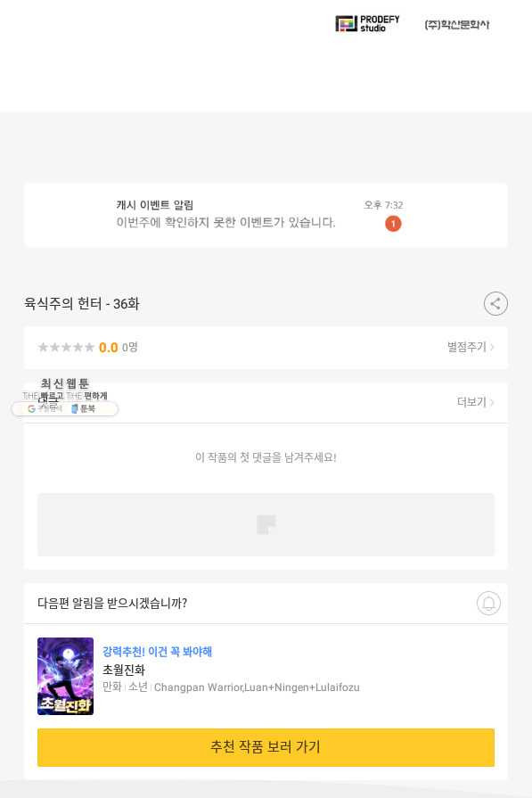The width and height of the screenshot is (532, 798).
Task: Open the 강력추천! 이건 꼭 봐야해 link
Action: 157,652
